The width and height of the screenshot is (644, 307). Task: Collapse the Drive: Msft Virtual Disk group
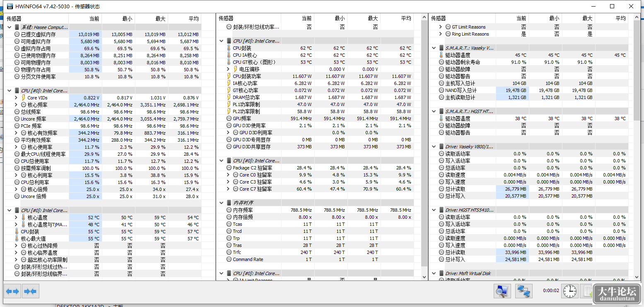tap(434, 273)
